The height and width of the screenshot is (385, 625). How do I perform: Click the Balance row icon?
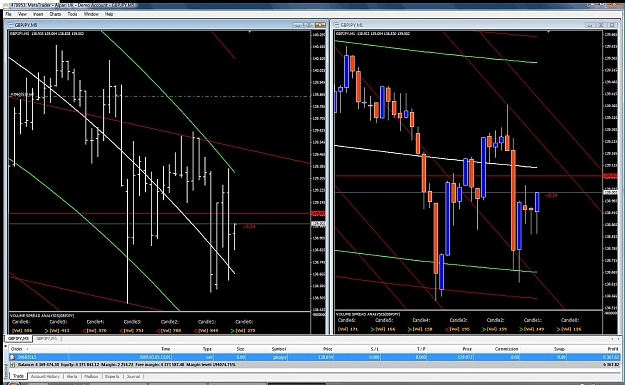coord(12,364)
